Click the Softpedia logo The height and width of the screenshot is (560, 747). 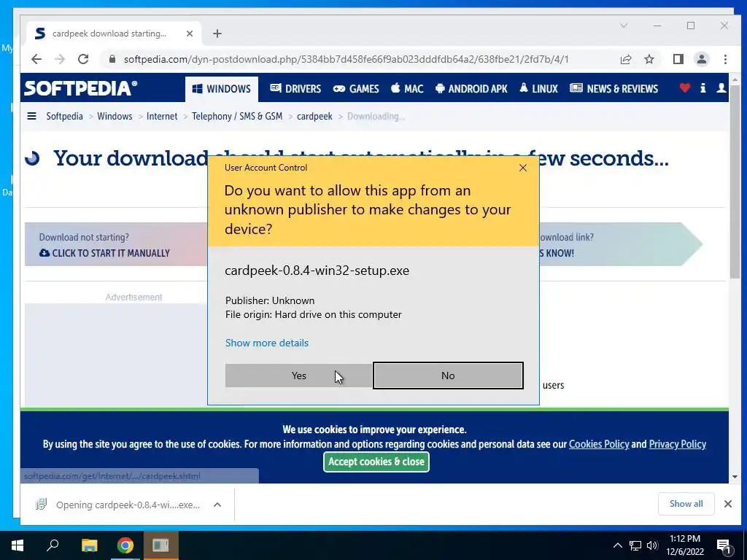click(x=80, y=88)
